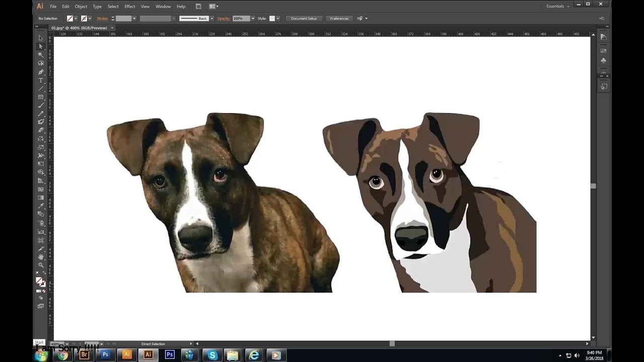Select the Free Transform tool
This screenshot has width=644, height=362.
coord(41,164)
